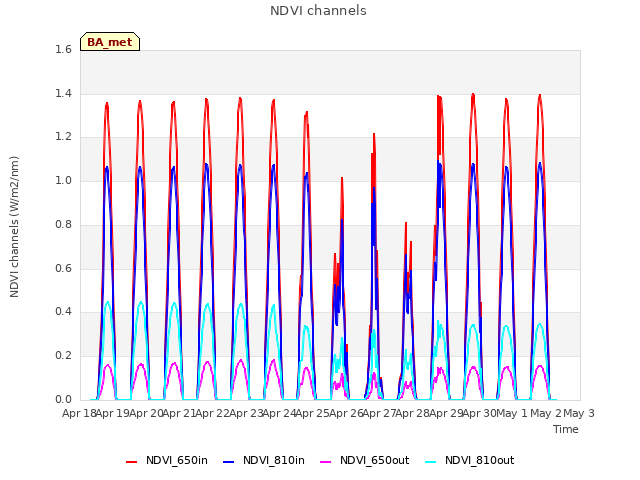
Task: Click red NDVI_650in legend swatch
Action: (x=131, y=461)
